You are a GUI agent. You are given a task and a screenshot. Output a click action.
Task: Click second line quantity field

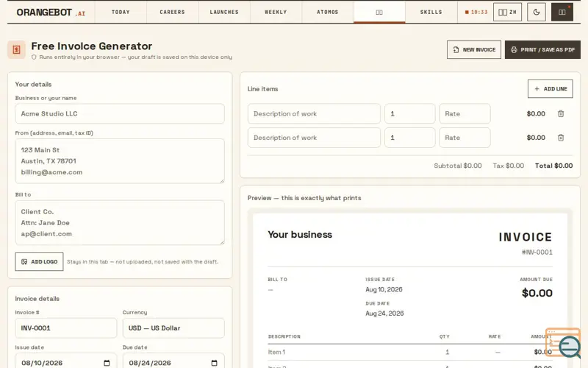coord(410,138)
